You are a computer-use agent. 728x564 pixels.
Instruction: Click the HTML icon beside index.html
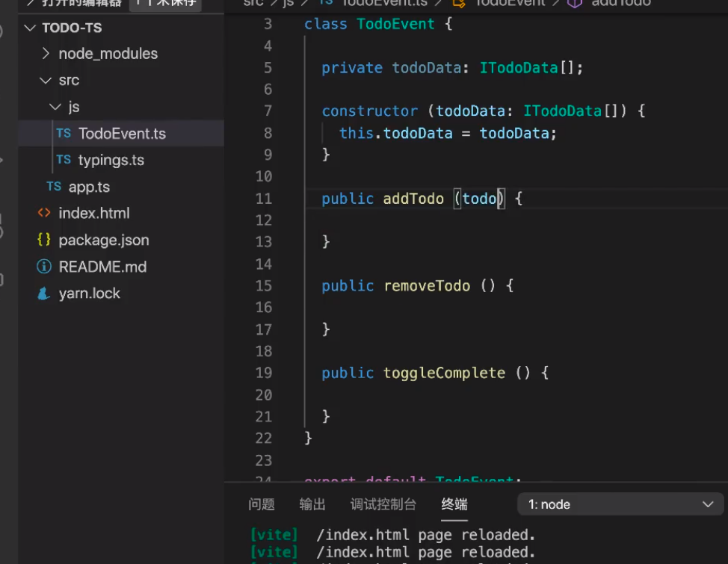[45, 213]
